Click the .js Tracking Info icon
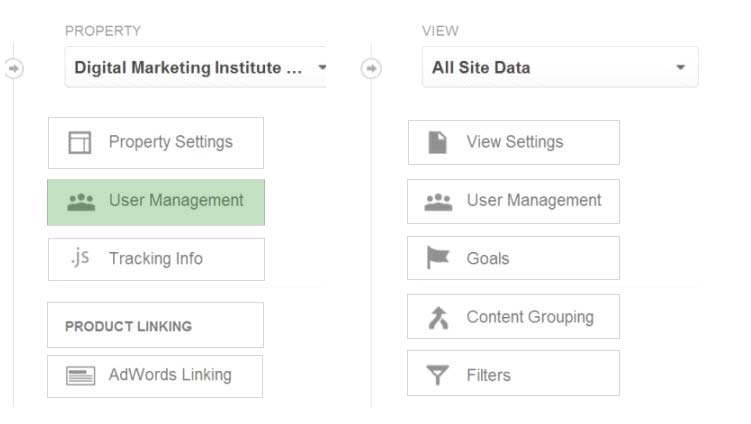This screenshot has width=751, height=424. tap(80, 258)
